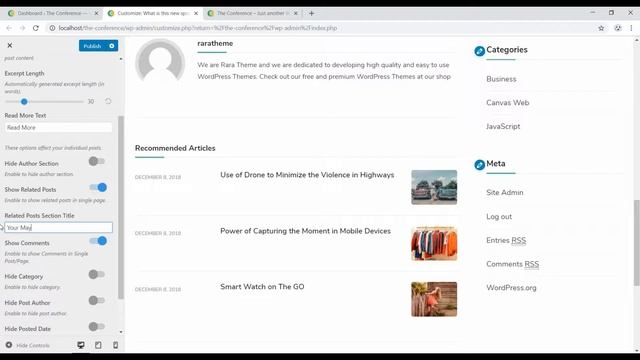Toggle Show Comments switch

pyautogui.click(x=98, y=241)
